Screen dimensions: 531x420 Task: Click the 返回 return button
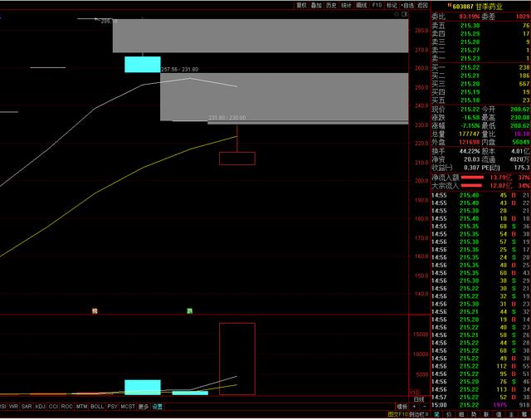[422, 5]
